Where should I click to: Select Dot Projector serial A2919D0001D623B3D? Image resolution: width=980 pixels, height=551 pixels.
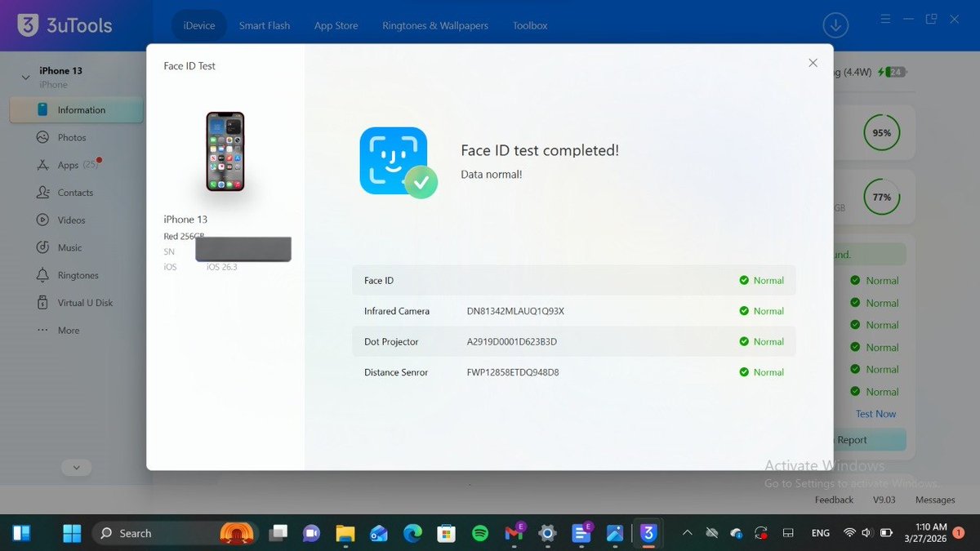point(512,341)
